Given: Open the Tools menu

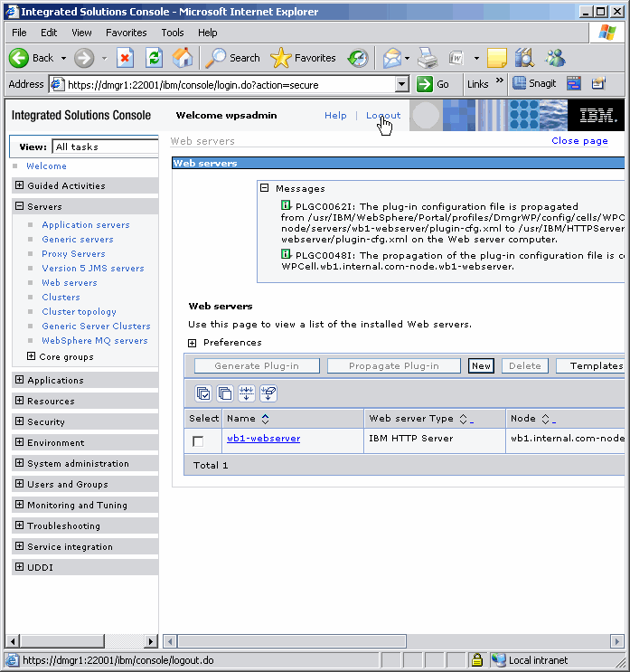Looking at the screenshot, I should pyautogui.click(x=172, y=33).
